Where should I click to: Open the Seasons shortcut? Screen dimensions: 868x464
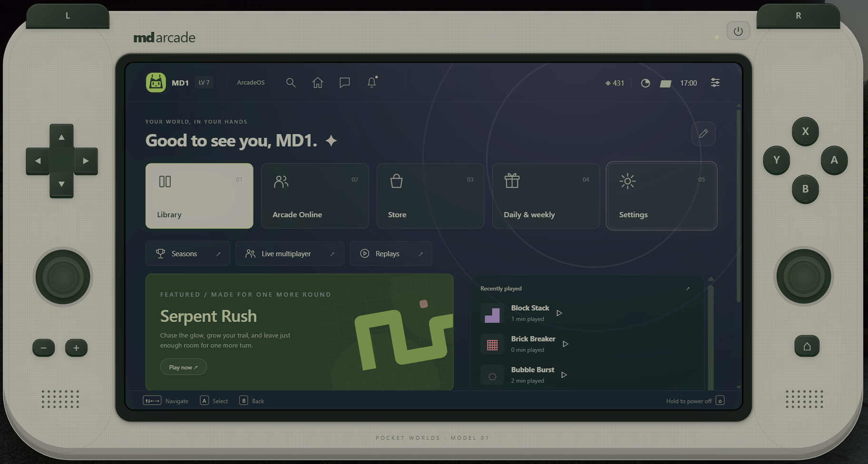188,253
